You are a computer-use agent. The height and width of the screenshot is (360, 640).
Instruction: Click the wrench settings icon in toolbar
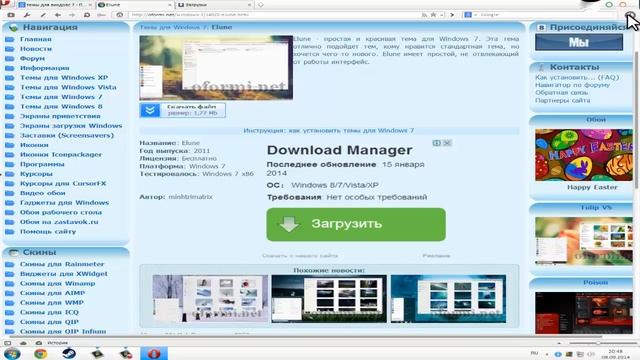coord(27,15)
